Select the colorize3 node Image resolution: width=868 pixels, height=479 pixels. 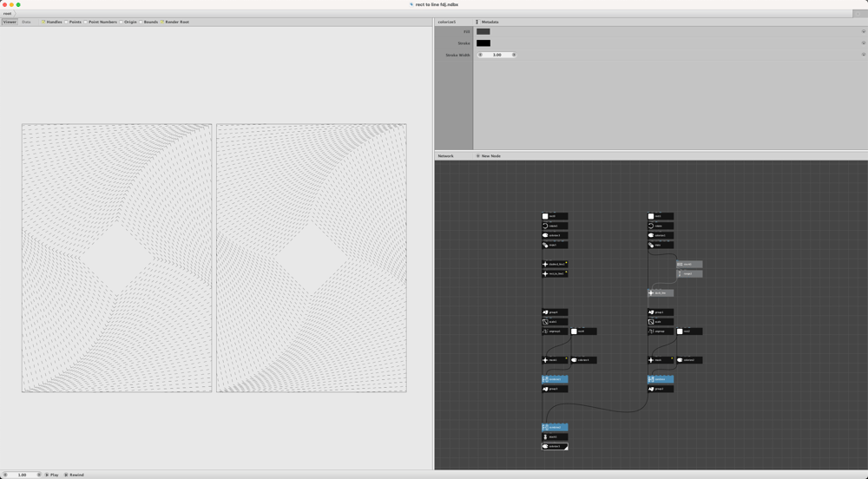[555, 235]
